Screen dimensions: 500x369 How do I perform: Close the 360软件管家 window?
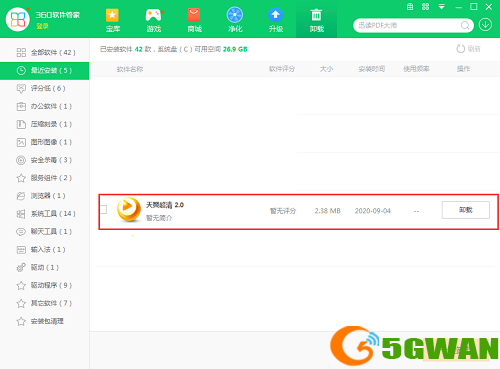tap(489, 7)
